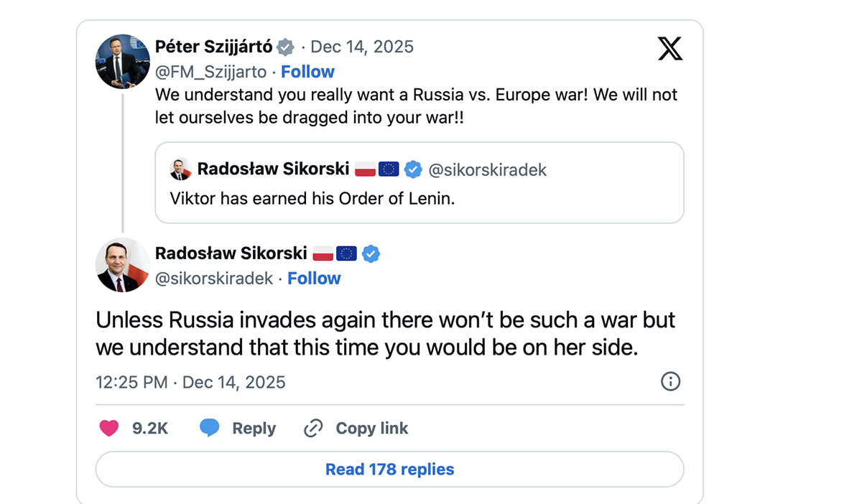Open quoted tweet about Order of Lenin
The height and width of the screenshot is (504, 862).
tap(419, 198)
